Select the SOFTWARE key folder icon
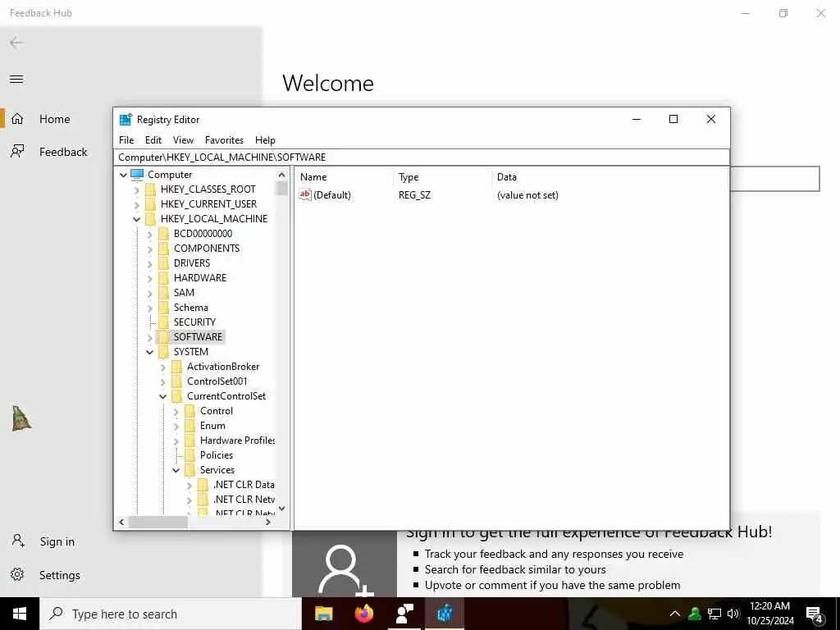Screen dimensions: 840x630 click(x=163, y=336)
